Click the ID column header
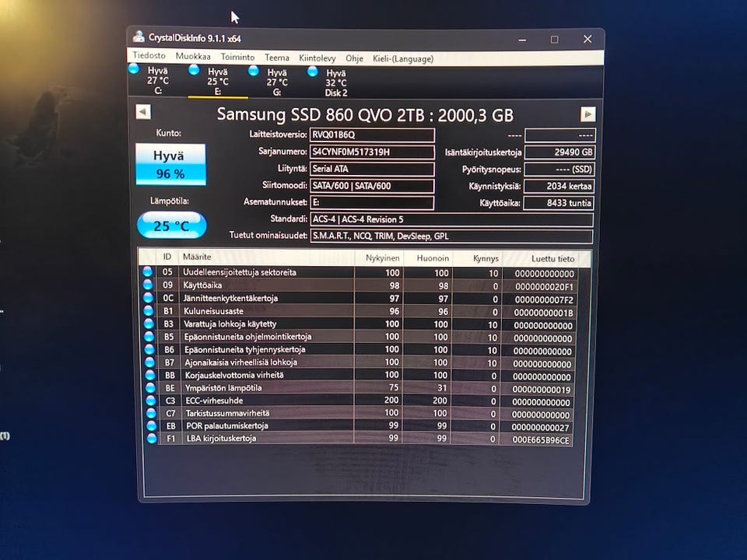 coord(167,257)
